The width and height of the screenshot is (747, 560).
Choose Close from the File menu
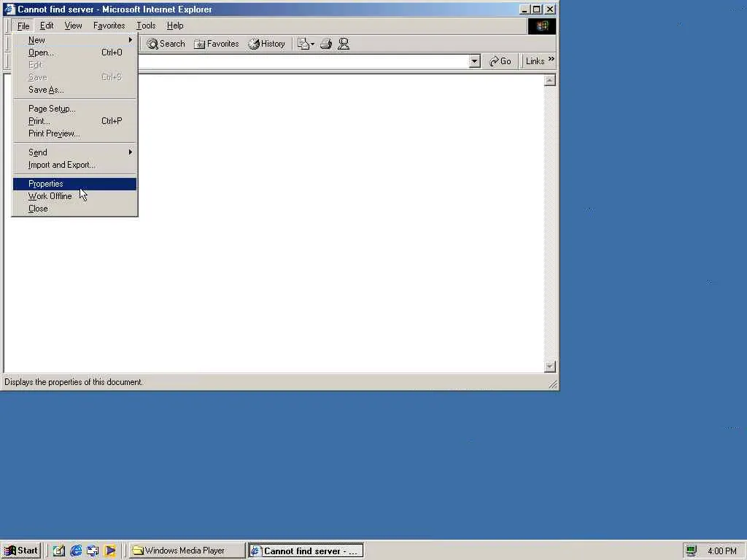click(x=75, y=209)
